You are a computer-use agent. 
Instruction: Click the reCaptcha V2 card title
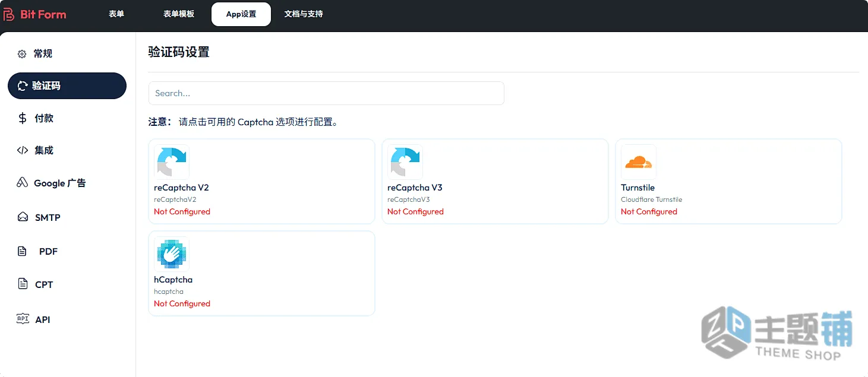click(181, 188)
